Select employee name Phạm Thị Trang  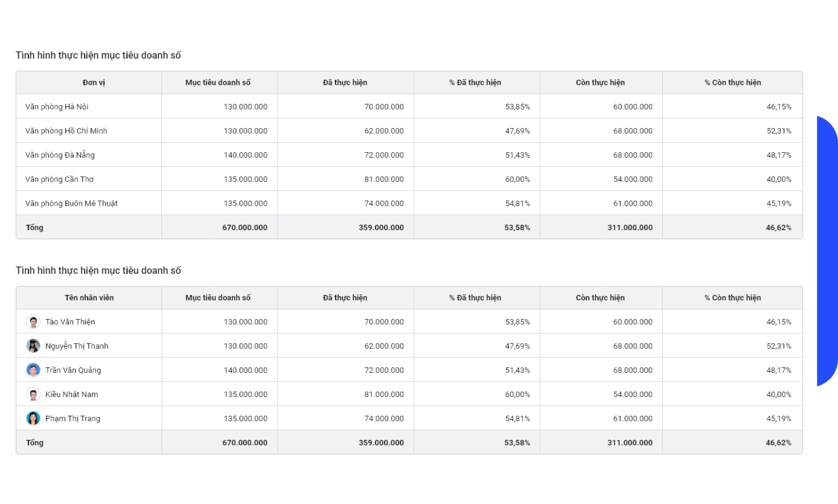(73, 419)
